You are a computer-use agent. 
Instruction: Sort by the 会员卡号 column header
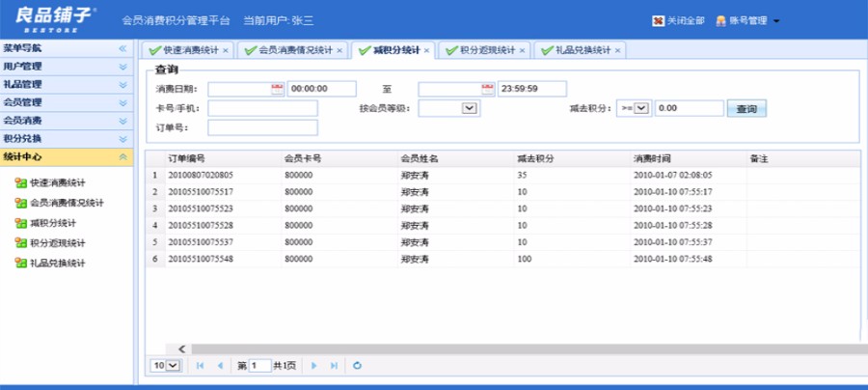click(x=339, y=159)
